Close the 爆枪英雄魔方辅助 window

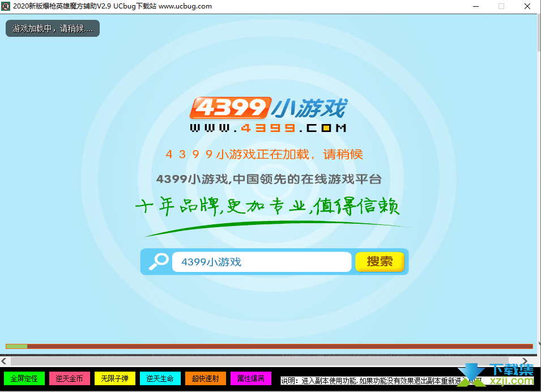(527, 6)
